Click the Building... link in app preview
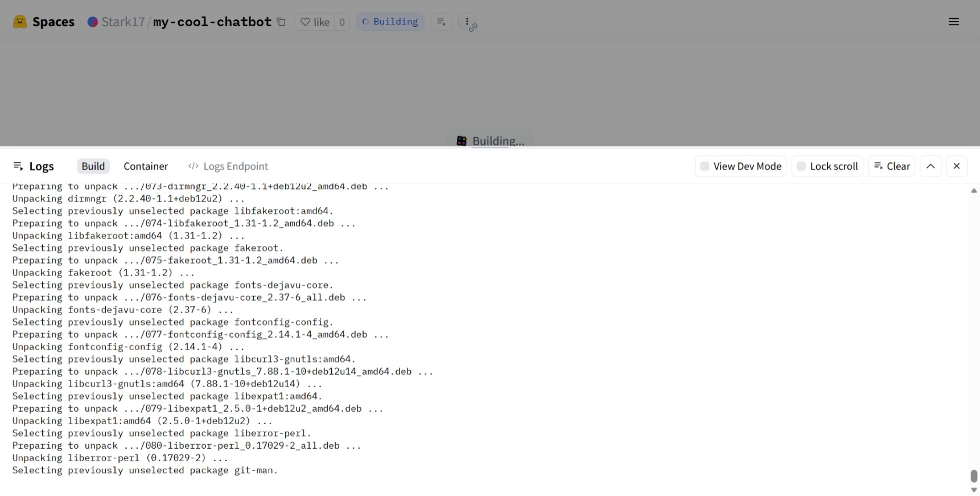 pyautogui.click(x=497, y=141)
